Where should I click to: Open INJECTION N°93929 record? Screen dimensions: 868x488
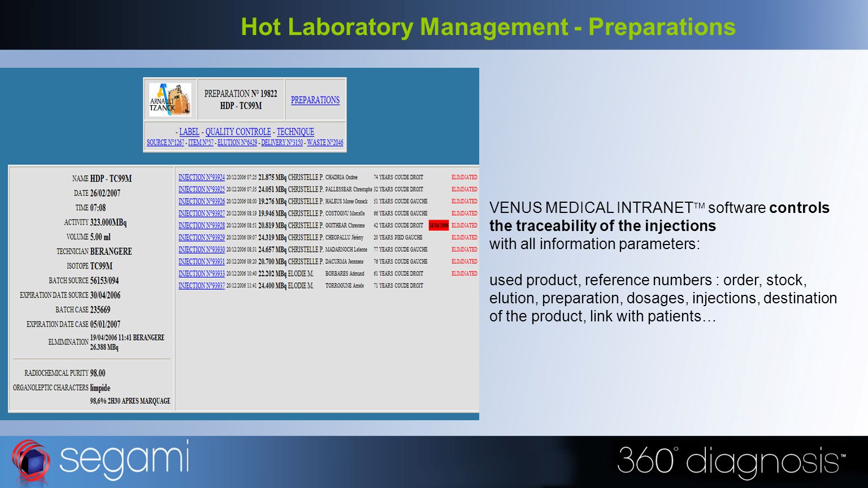click(202, 237)
